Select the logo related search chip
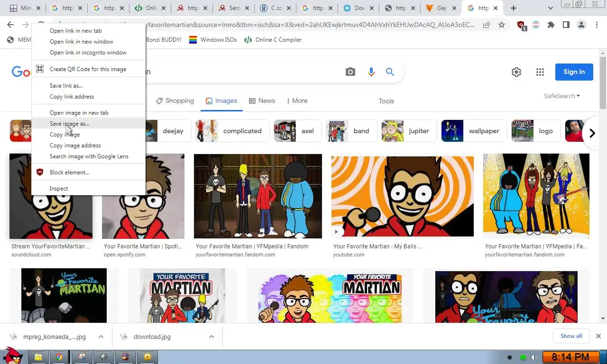The image size is (607, 364). 536,131
